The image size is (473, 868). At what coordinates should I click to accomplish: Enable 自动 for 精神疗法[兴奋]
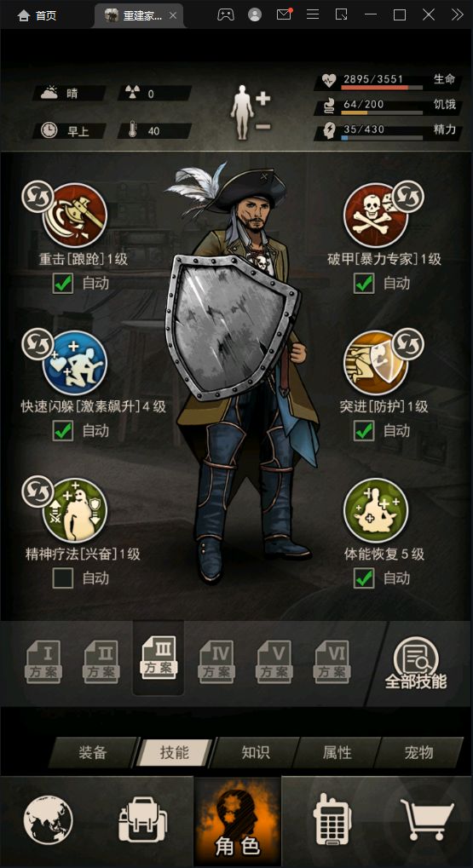click(62, 578)
